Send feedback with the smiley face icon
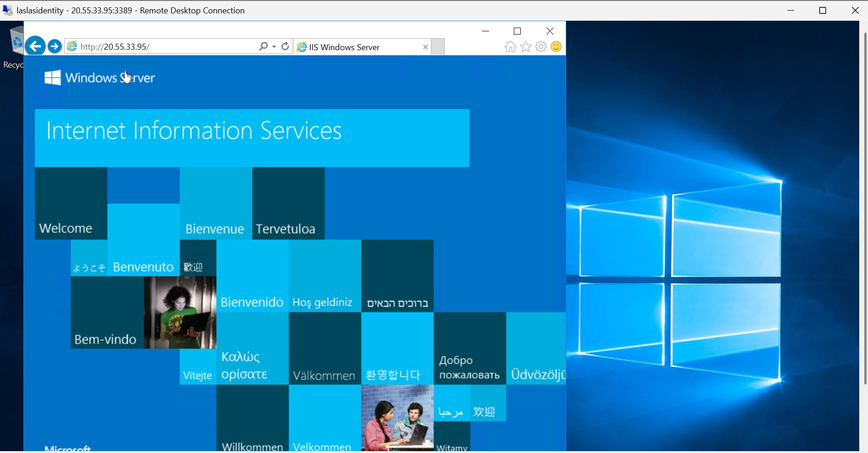The width and height of the screenshot is (868, 453). (556, 46)
